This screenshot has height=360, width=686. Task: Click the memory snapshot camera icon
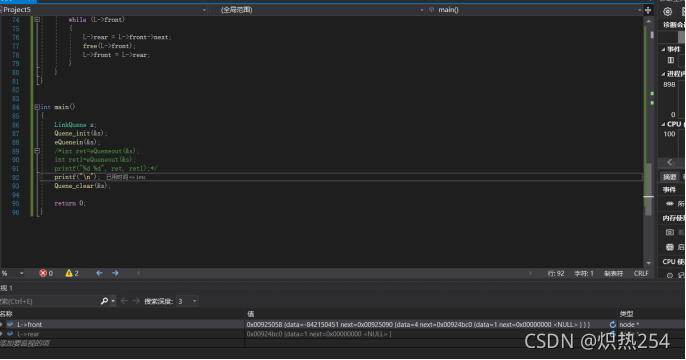669,232
